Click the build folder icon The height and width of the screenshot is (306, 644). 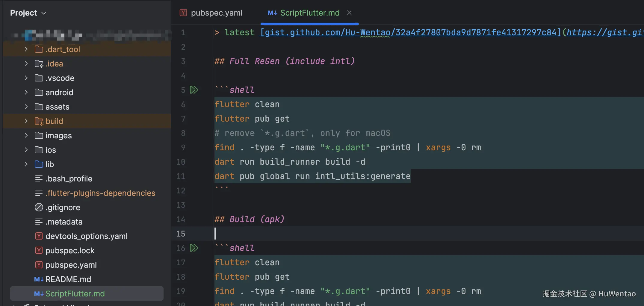pos(39,121)
